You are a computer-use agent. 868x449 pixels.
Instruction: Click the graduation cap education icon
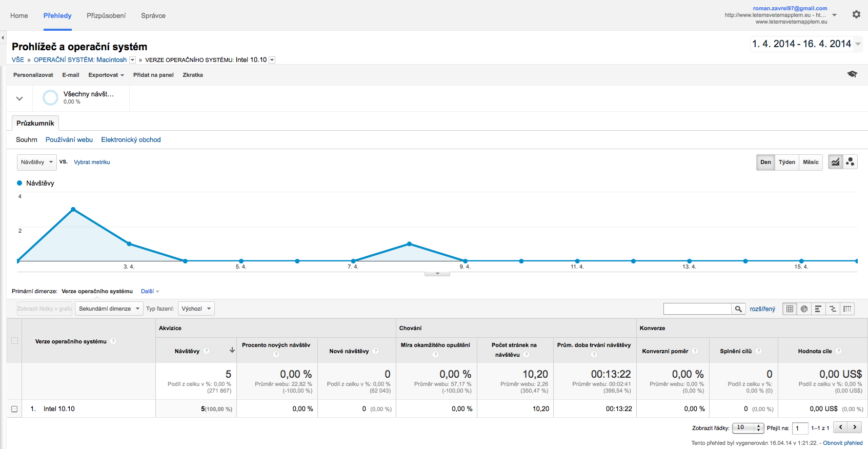coord(852,74)
